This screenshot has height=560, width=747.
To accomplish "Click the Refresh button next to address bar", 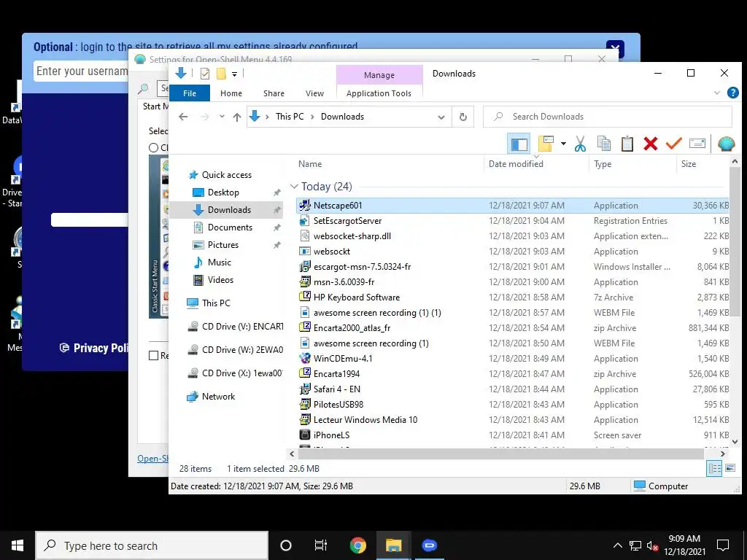I will point(462,117).
